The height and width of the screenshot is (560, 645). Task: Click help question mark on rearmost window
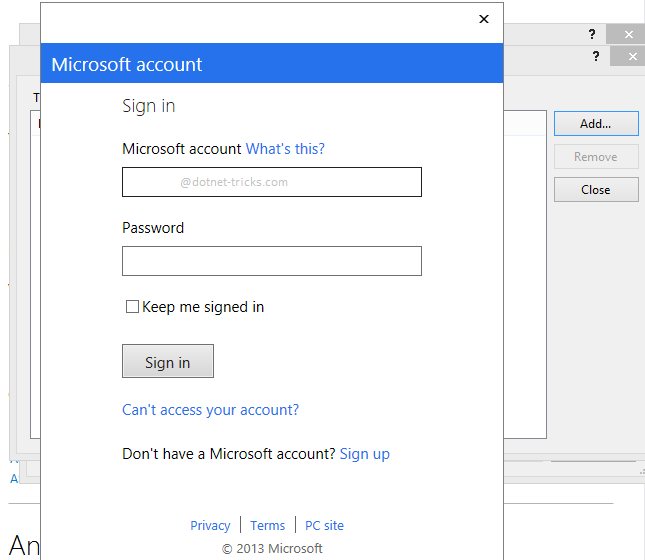pyautogui.click(x=591, y=34)
